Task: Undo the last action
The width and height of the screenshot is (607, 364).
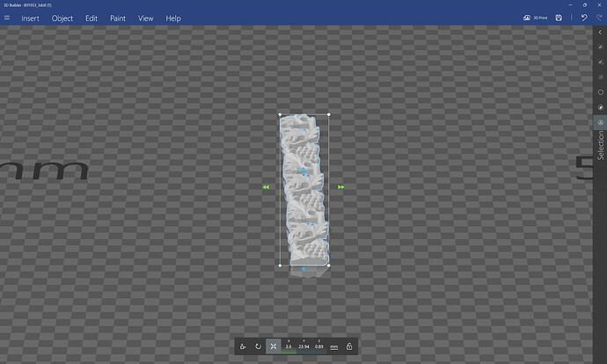Action: [584, 18]
